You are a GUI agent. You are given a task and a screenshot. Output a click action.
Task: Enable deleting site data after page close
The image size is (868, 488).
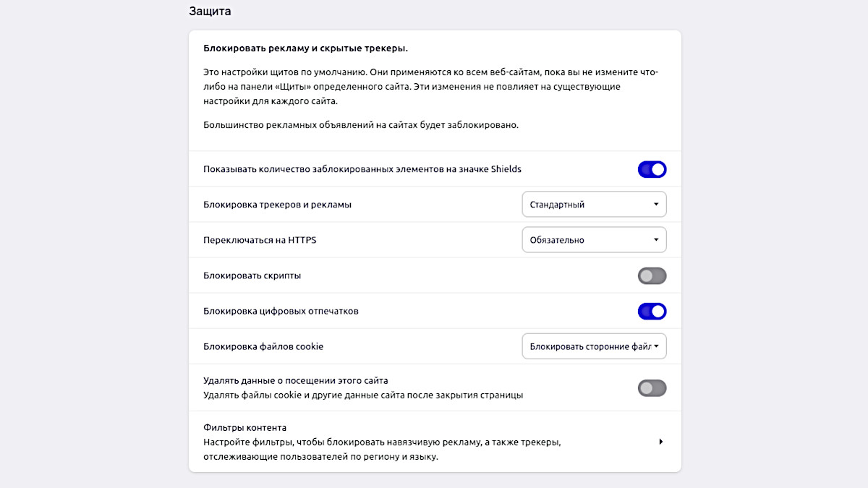tap(652, 388)
